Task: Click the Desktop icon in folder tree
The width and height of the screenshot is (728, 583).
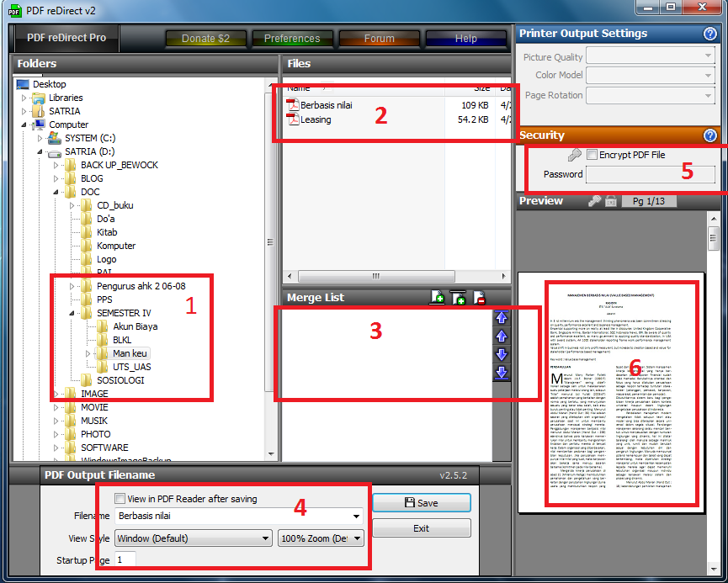Action: [x=23, y=84]
